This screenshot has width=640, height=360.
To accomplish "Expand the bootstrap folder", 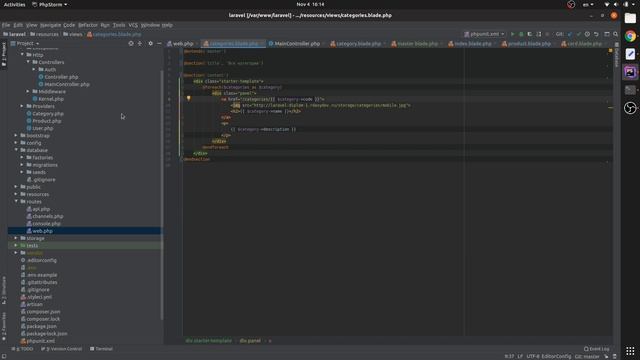I will click(16, 136).
